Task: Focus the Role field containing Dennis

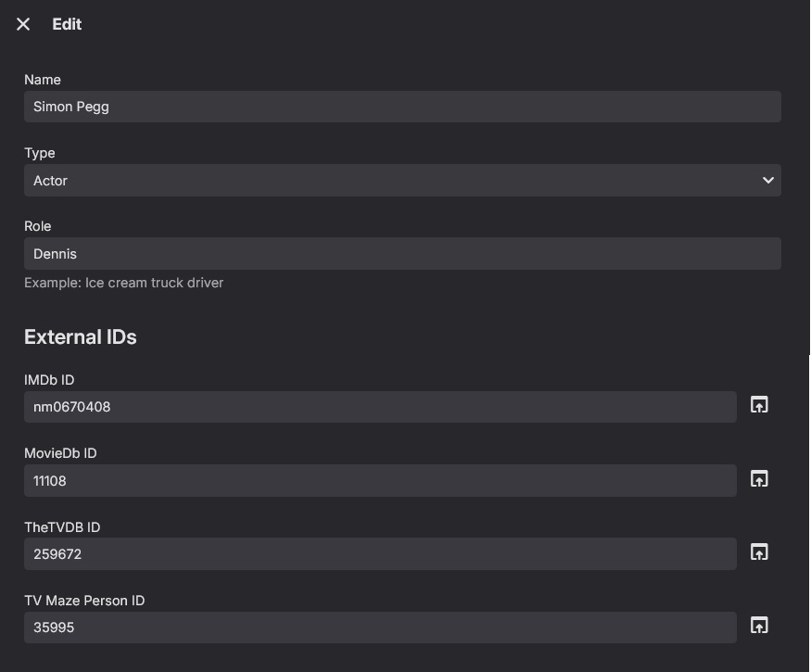Action: [402, 254]
